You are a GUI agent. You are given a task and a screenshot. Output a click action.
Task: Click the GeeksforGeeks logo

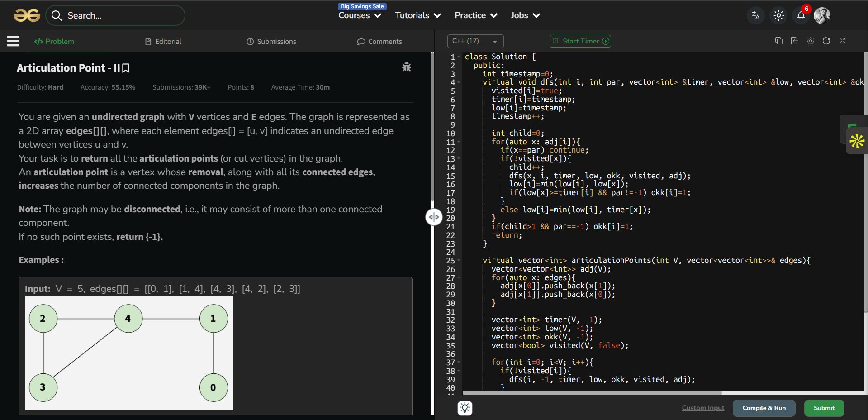(x=27, y=15)
